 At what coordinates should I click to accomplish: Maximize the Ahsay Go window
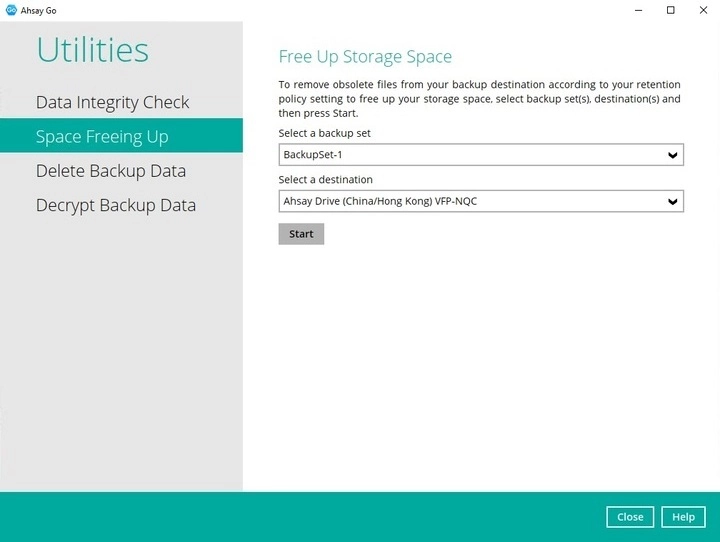click(x=671, y=10)
